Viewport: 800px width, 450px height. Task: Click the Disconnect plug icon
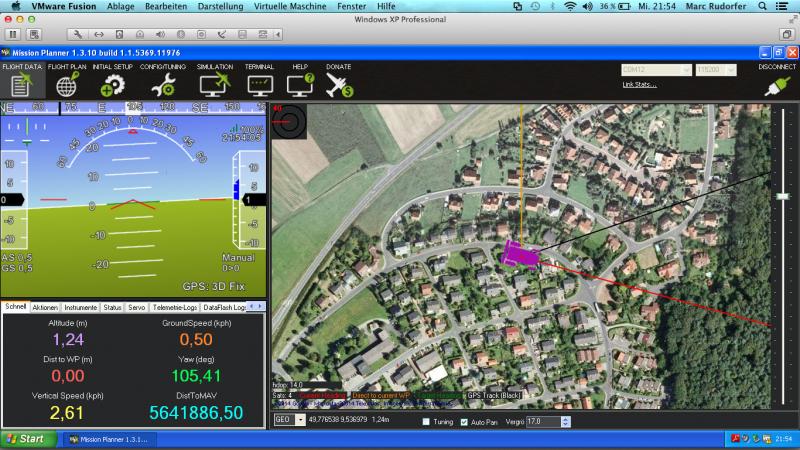(x=777, y=85)
